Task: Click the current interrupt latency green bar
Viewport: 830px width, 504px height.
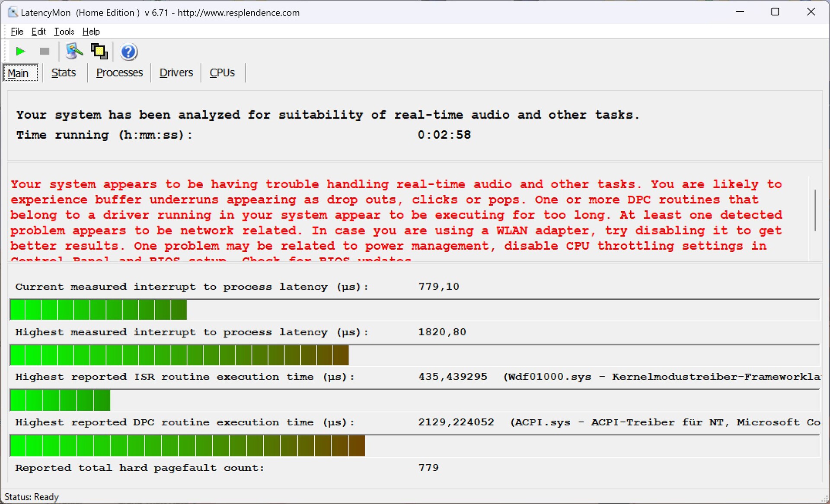Action: [x=98, y=310]
